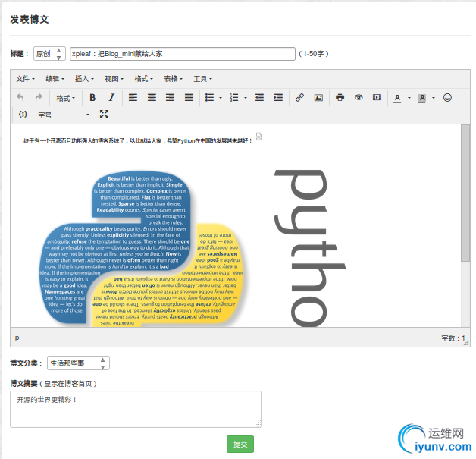The width and height of the screenshot is (476, 459).
Task: Align text to the left
Action: [x=133, y=98]
